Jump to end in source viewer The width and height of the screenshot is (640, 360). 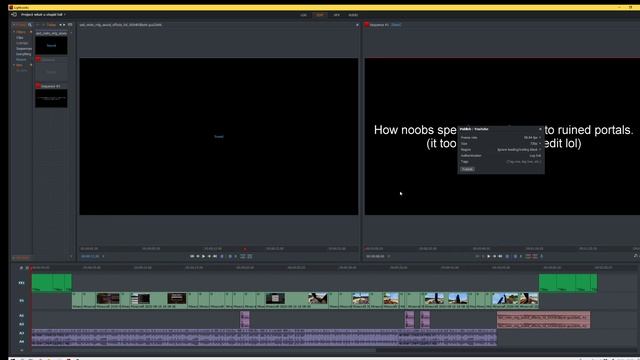coord(215,256)
